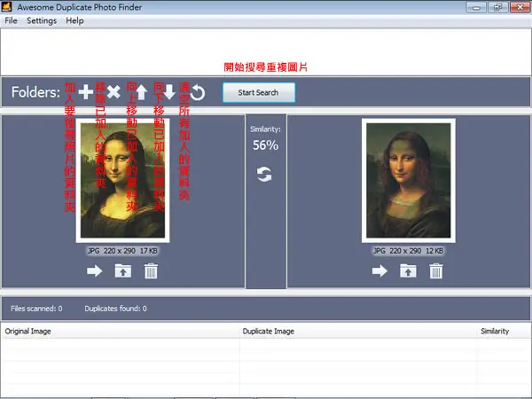Open the Settings menu

coord(42,20)
